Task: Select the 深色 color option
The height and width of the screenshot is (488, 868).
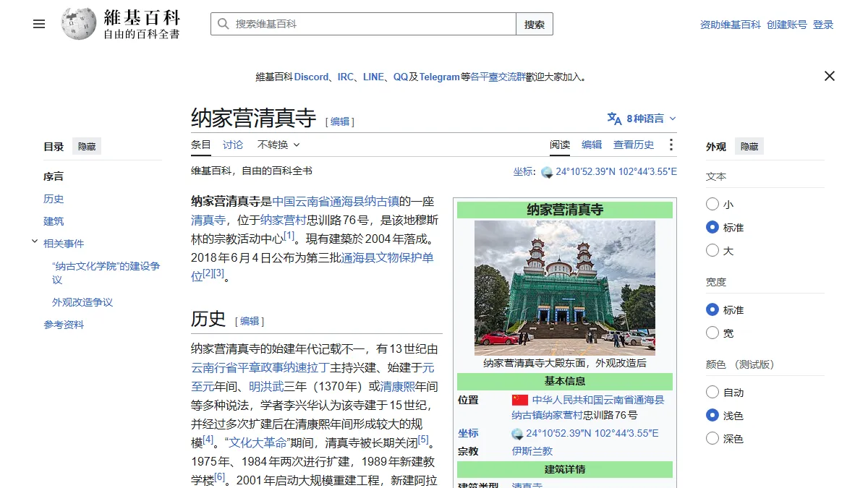Action: pos(712,438)
